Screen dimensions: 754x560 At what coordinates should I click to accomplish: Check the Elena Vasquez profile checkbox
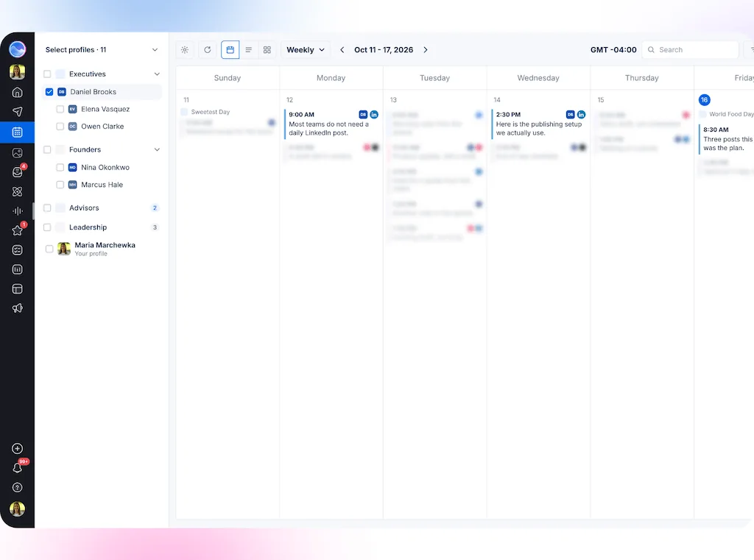(60, 109)
